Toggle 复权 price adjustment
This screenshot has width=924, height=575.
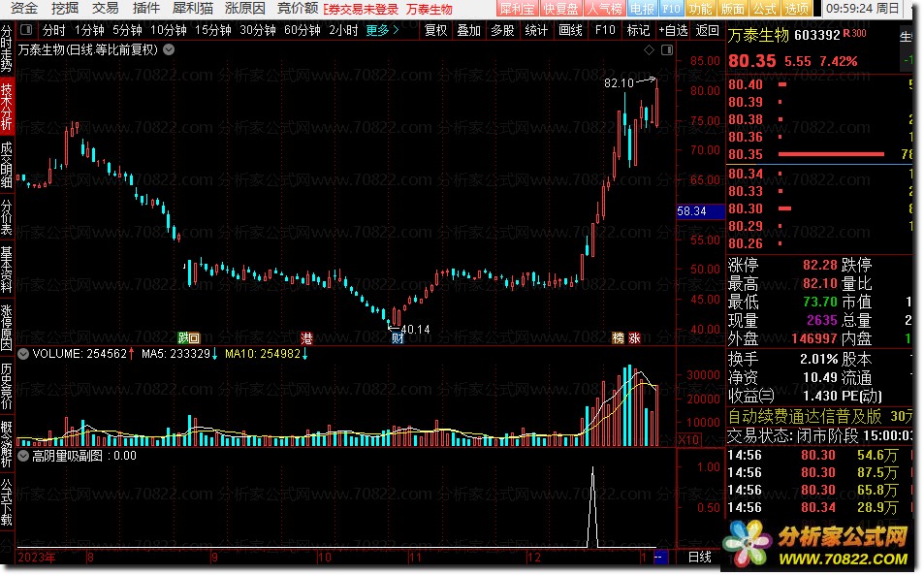click(x=435, y=30)
